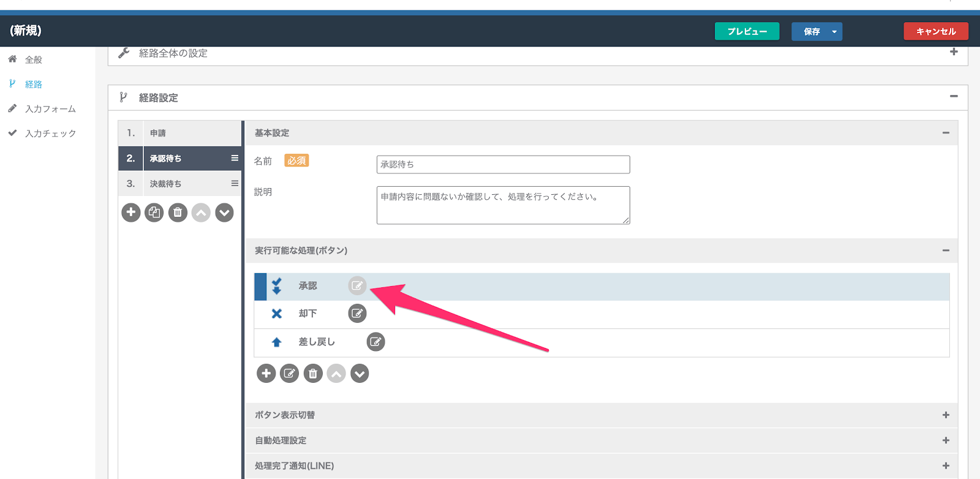Image resolution: width=980 pixels, height=479 pixels.
Task: Click the (新規) title text
Action: click(x=26, y=31)
